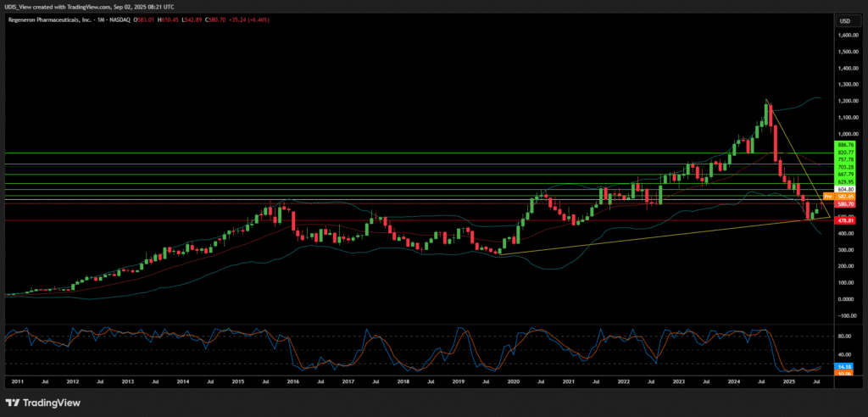Select the red 580.70 last price label

844,204
